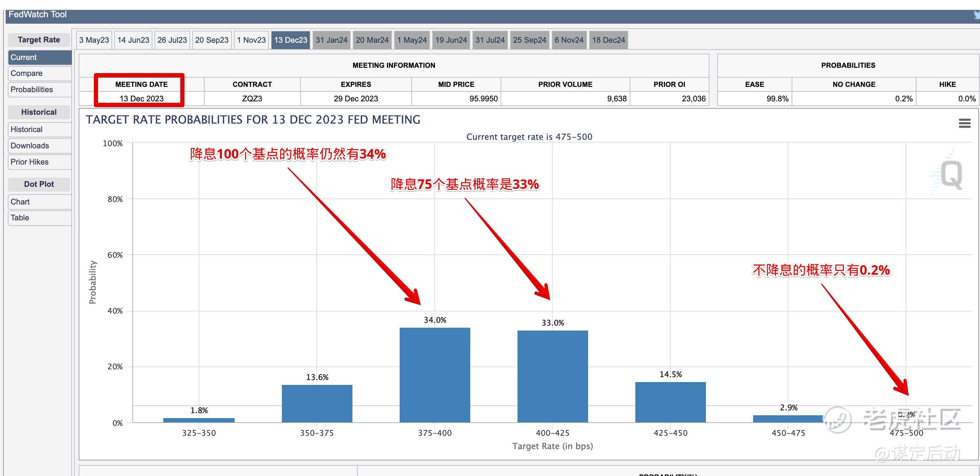
Task: Click the Twitter bird icon in header
Action: coord(976,15)
